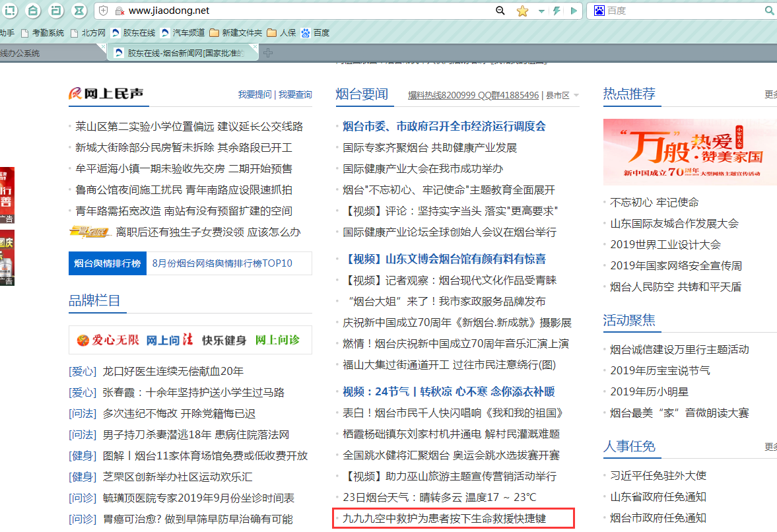Viewport: 777px width, 532px height.
Task: Open the 北方网 bookmark
Action: click(x=88, y=33)
